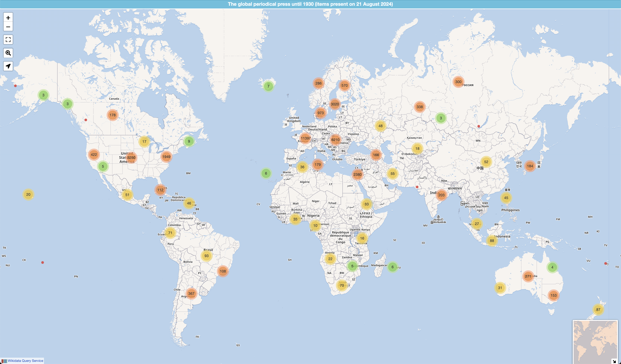Click the 300 cluster near Россия label
This screenshot has height=364, width=621.
(458, 82)
